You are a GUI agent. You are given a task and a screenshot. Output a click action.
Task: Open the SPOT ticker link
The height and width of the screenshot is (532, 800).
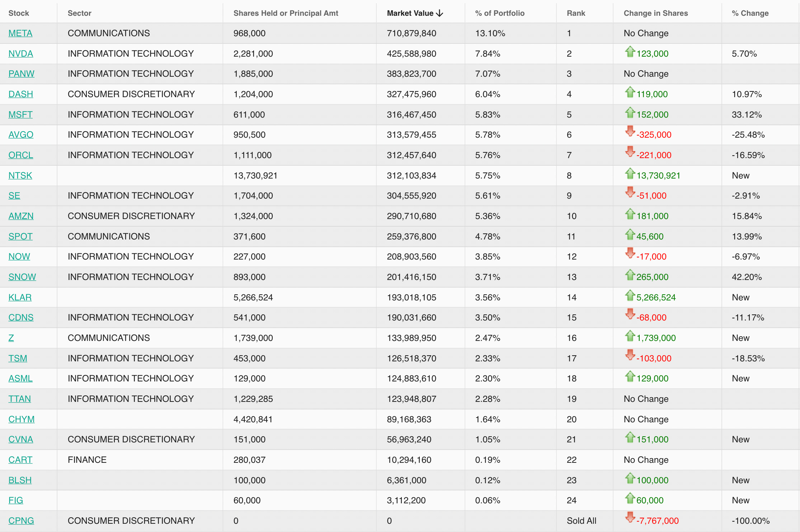coord(20,237)
